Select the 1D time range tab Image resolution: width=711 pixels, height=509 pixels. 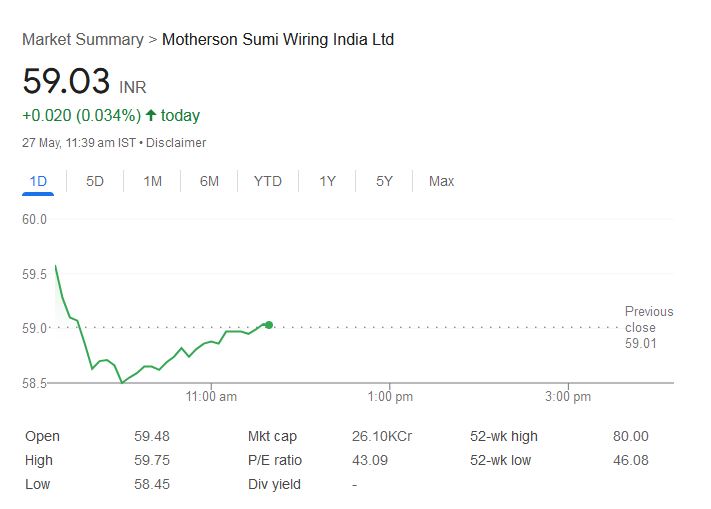[38, 181]
